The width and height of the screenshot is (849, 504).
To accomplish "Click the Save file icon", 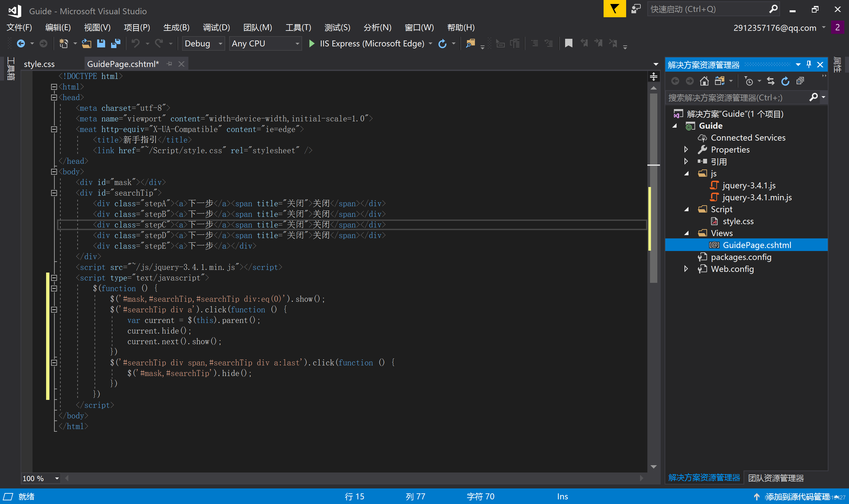I will 101,43.
